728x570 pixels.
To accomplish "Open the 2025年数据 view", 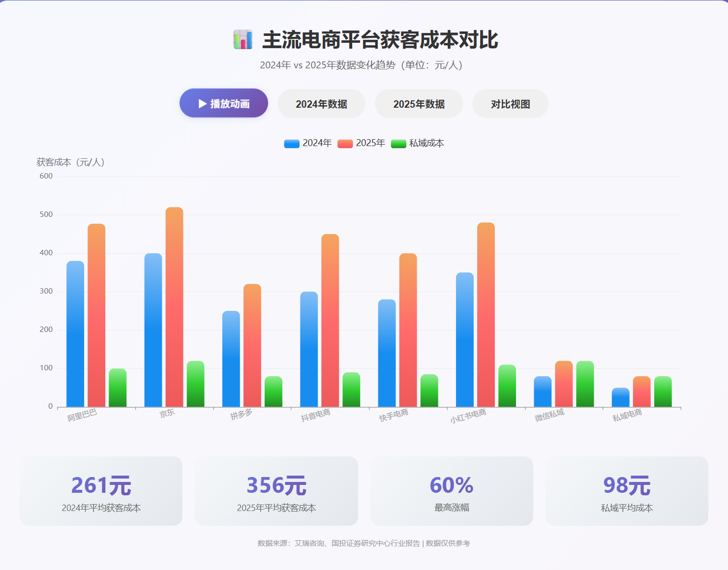I will click(419, 104).
